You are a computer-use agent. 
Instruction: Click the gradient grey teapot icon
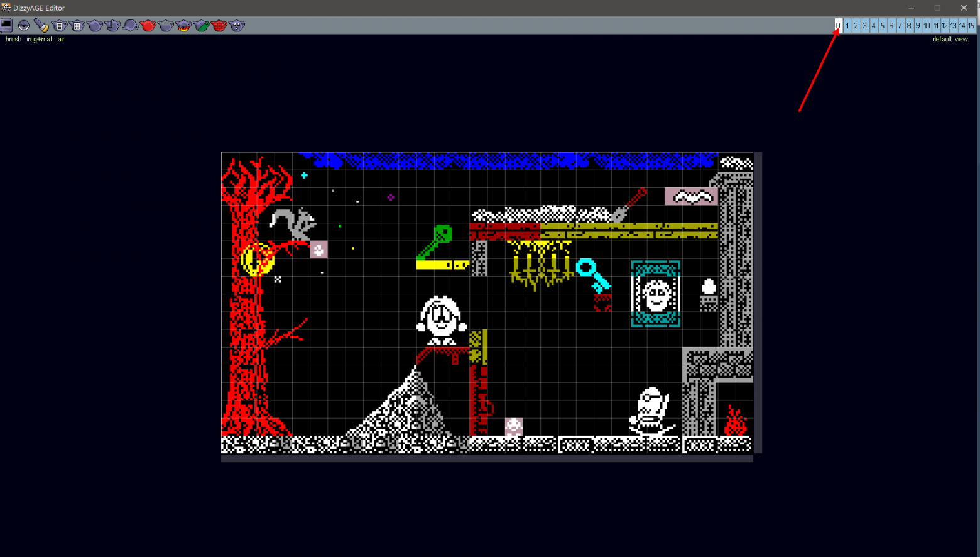pyautogui.click(x=166, y=25)
